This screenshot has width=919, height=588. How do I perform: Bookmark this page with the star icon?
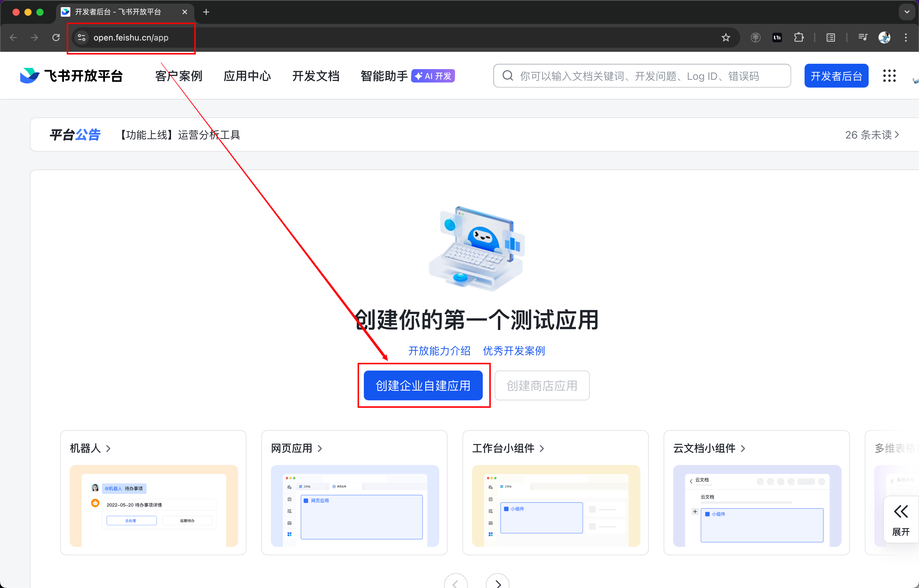[725, 38]
